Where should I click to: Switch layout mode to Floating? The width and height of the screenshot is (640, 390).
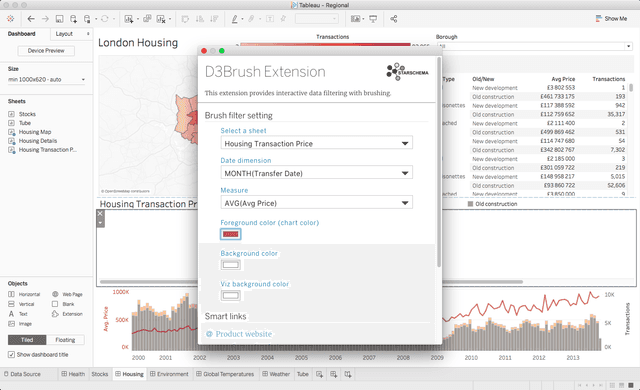coord(65,340)
